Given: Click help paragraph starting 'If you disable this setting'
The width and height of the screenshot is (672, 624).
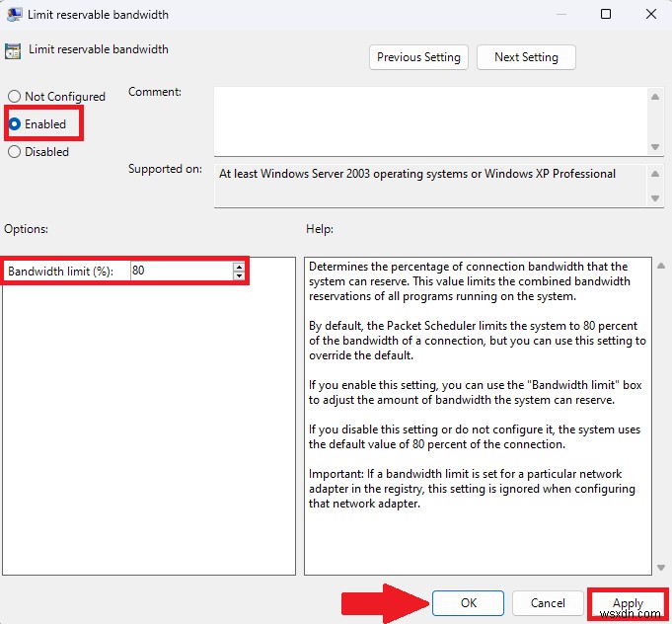Looking at the screenshot, I should (x=475, y=436).
